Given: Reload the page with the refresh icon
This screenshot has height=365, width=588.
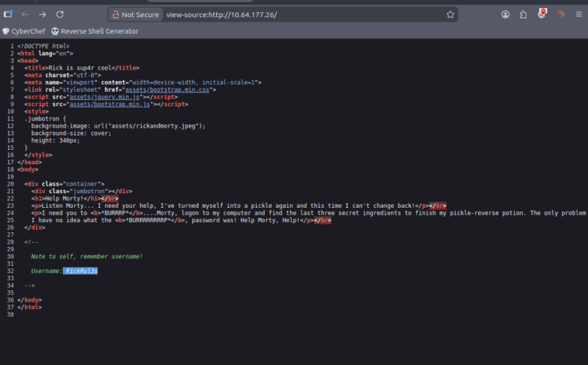Looking at the screenshot, I should 60,14.
